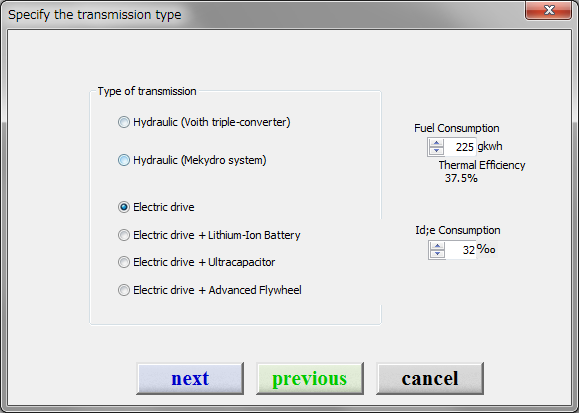Click the Idle Consumption value field
This screenshot has height=413, width=579.
(x=461, y=250)
